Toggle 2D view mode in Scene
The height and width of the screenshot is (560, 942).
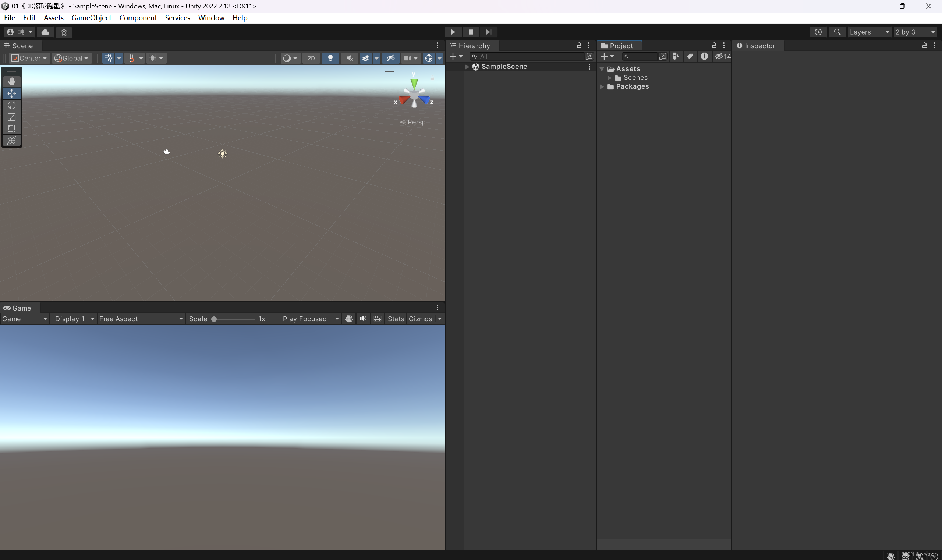(311, 58)
